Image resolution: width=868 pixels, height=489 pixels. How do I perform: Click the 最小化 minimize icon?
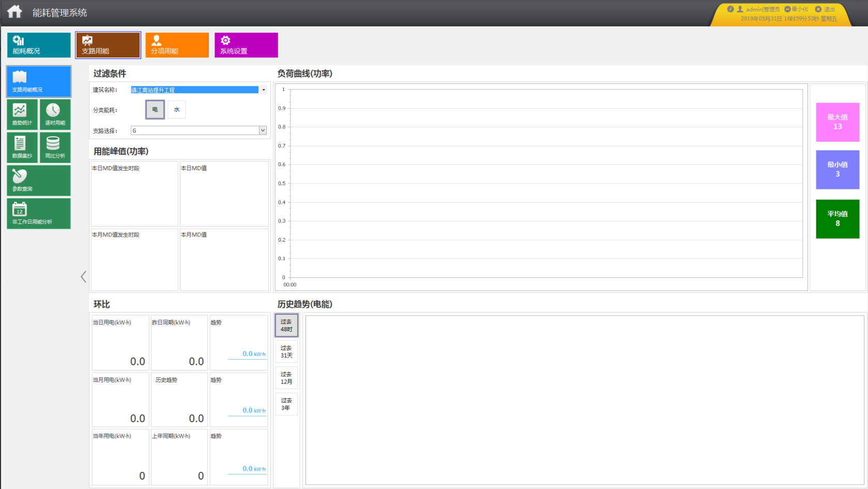pyautogui.click(x=787, y=9)
